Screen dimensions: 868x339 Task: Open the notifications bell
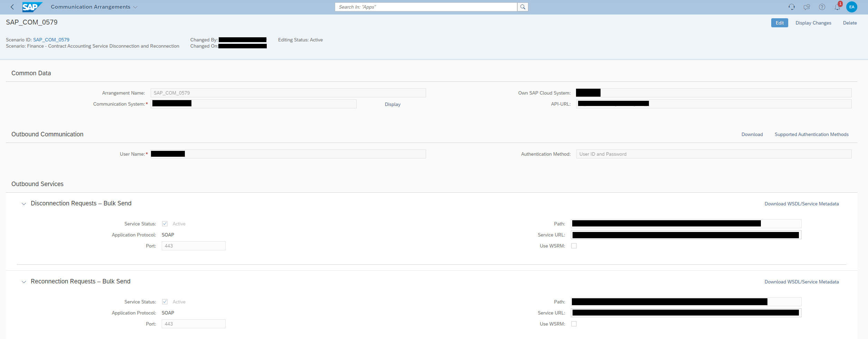837,7
